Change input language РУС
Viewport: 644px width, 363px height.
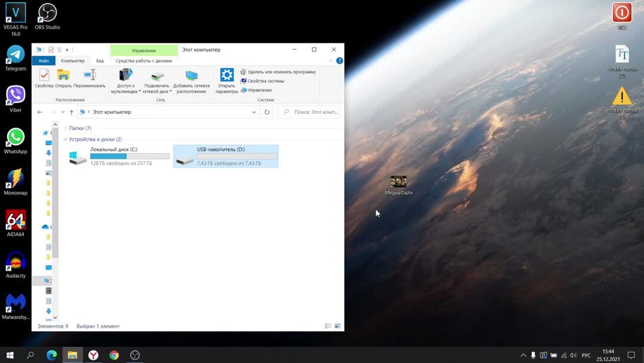pos(586,355)
